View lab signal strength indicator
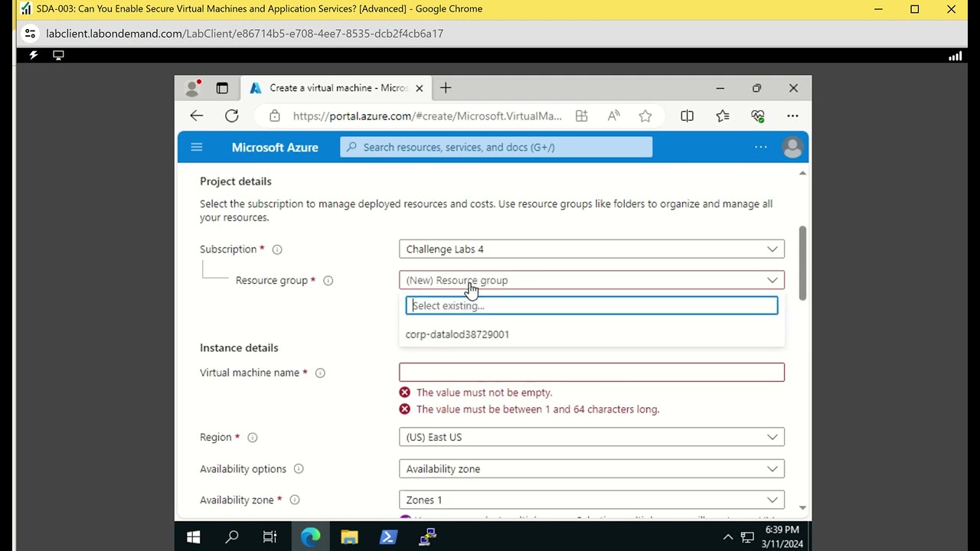 [x=955, y=56]
